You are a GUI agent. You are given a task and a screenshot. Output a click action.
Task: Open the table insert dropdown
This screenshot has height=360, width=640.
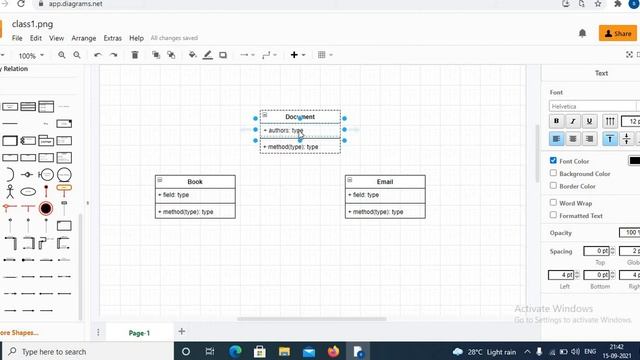pyautogui.click(x=325, y=55)
